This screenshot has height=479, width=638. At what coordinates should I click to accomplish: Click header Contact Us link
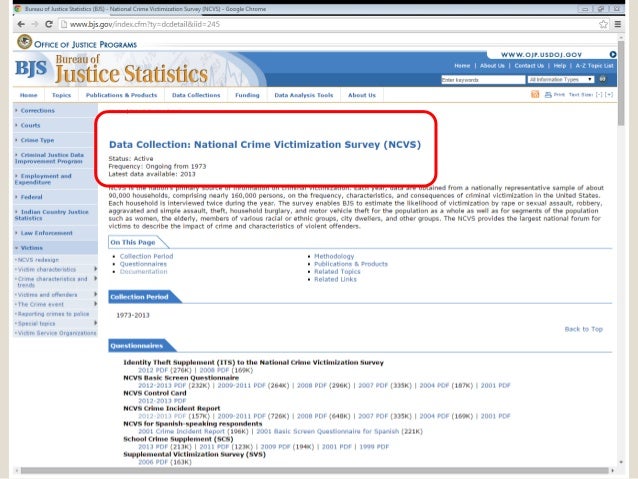[529, 66]
